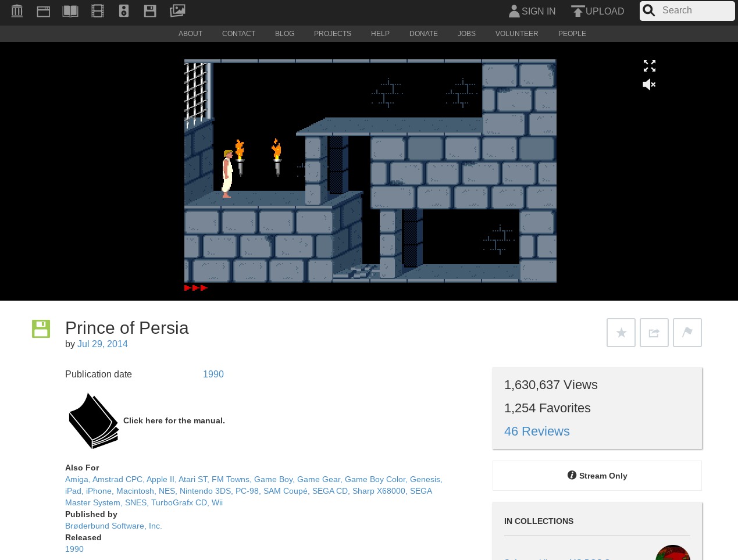Viewport: 738px width, 560px height.
Task: Open the ABOUT menu item
Action: pyautogui.click(x=190, y=34)
